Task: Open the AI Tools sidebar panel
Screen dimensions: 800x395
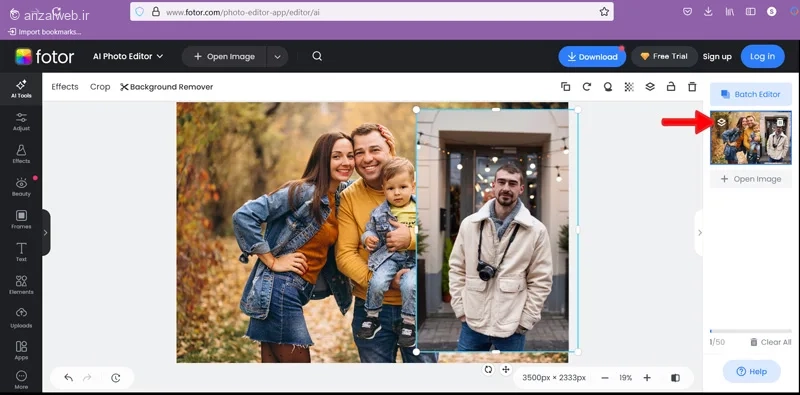Action: pyautogui.click(x=21, y=89)
